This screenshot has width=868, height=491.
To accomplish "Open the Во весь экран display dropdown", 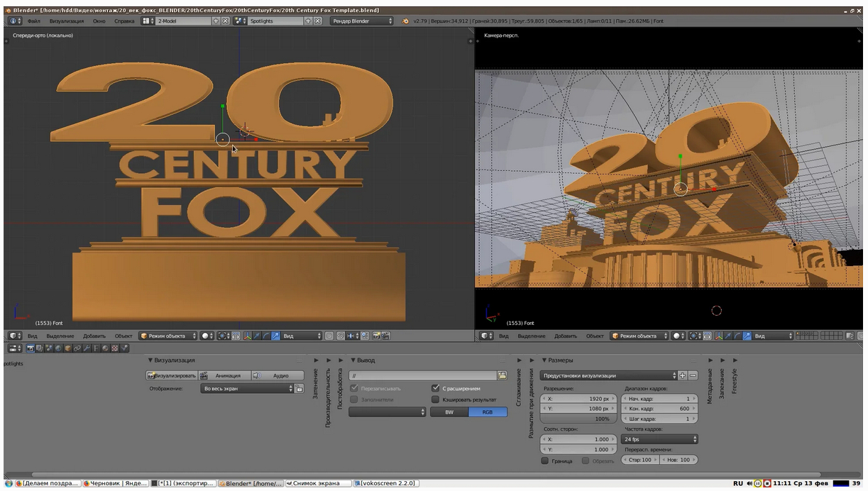I will point(248,389).
